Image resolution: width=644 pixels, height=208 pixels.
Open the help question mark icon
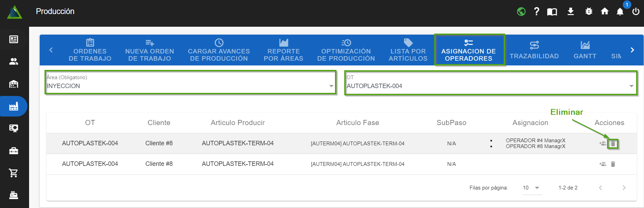(537, 12)
